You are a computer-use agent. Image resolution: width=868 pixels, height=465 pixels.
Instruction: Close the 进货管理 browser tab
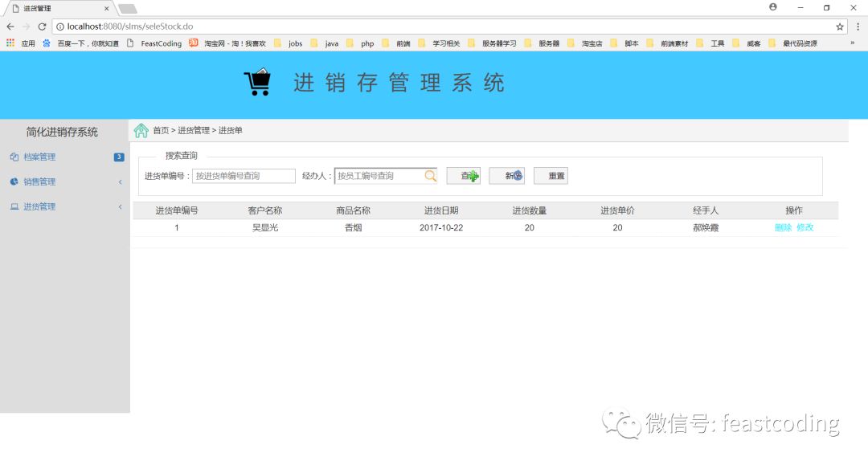pyautogui.click(x=106, y=8)
